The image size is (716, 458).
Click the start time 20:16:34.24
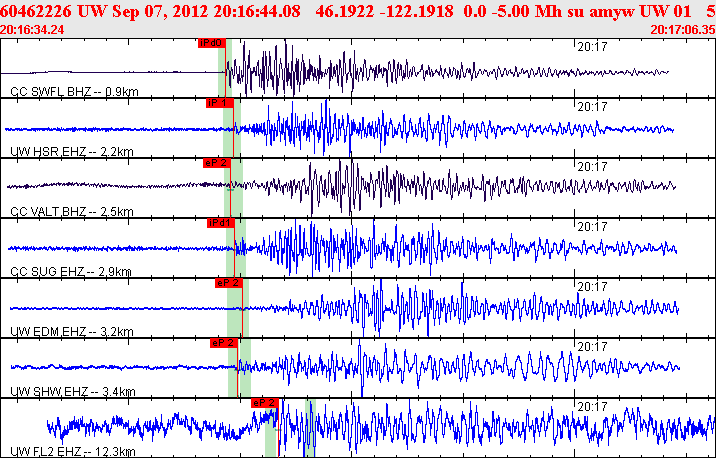tap(32, 30)
